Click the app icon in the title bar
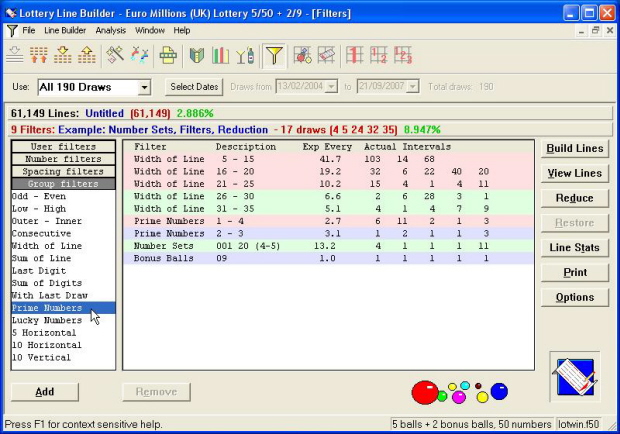The width and height of the screenshot is (620, 434). click(11, 13)
